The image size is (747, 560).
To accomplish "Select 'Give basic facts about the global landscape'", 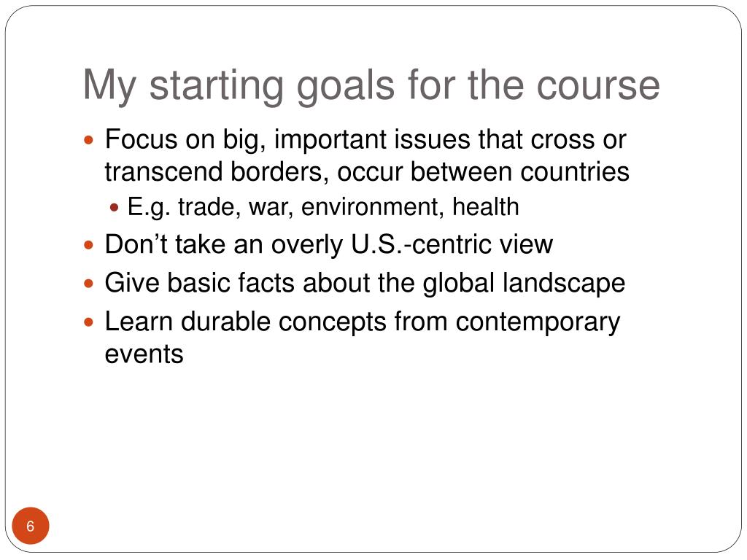I will [x=365, y=284].
